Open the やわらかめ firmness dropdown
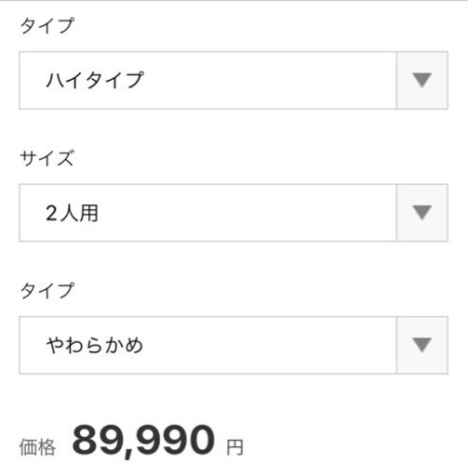 point(234,345)
